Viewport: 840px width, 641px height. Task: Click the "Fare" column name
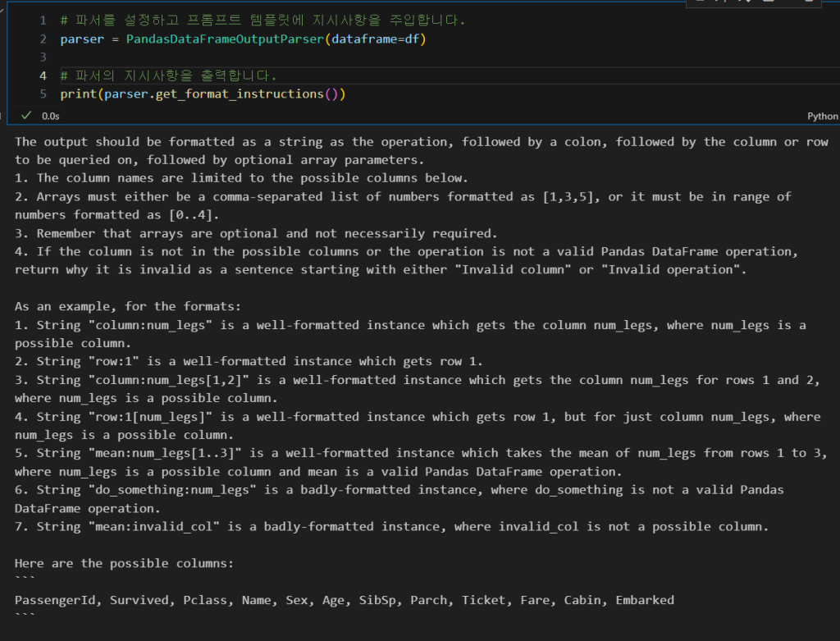click(x=535, y=600)
